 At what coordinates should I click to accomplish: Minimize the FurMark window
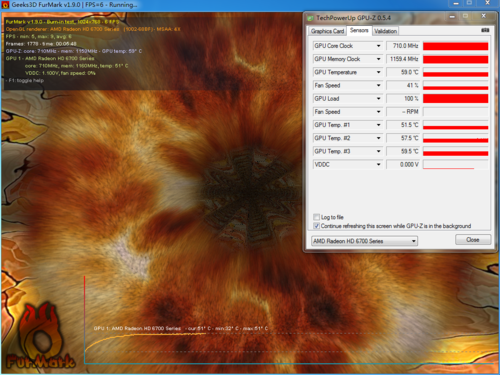coord(456,3)
